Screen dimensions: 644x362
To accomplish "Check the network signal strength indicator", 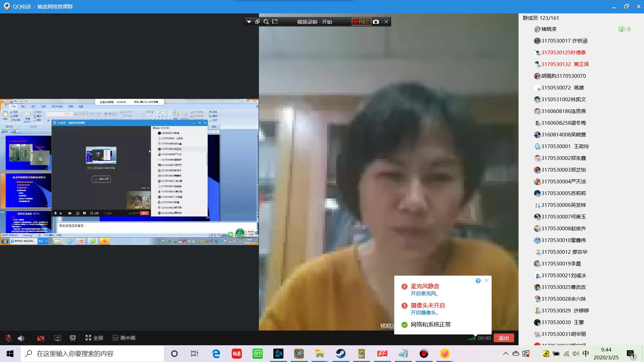I will pyautogui.click(x=471, y=338).
